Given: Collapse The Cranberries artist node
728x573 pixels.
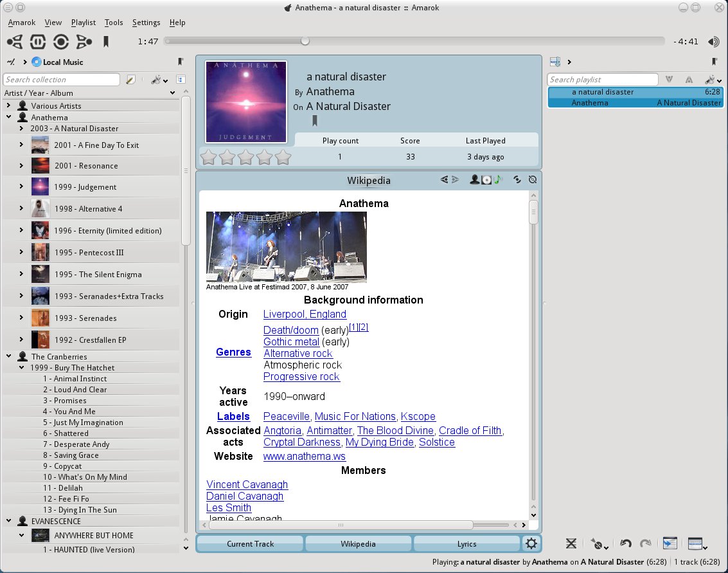Looking at the screenshot, I should pos(8,356).
